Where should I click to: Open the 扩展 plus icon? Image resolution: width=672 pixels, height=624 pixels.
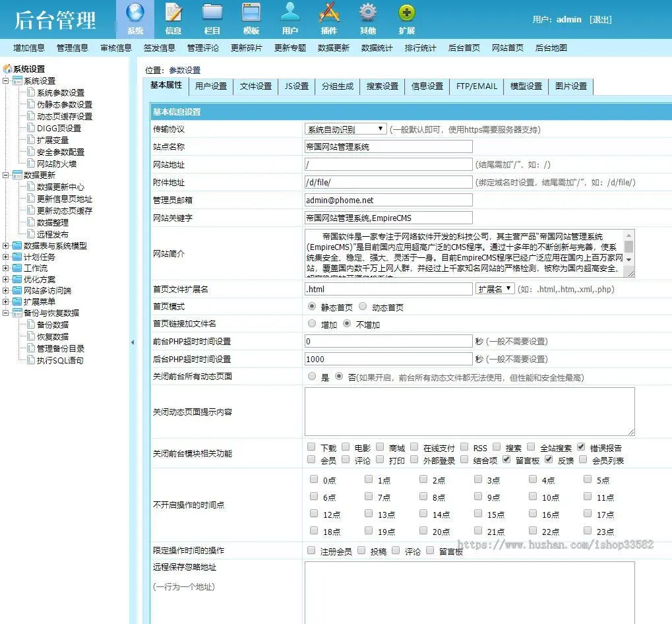point(407,13)
